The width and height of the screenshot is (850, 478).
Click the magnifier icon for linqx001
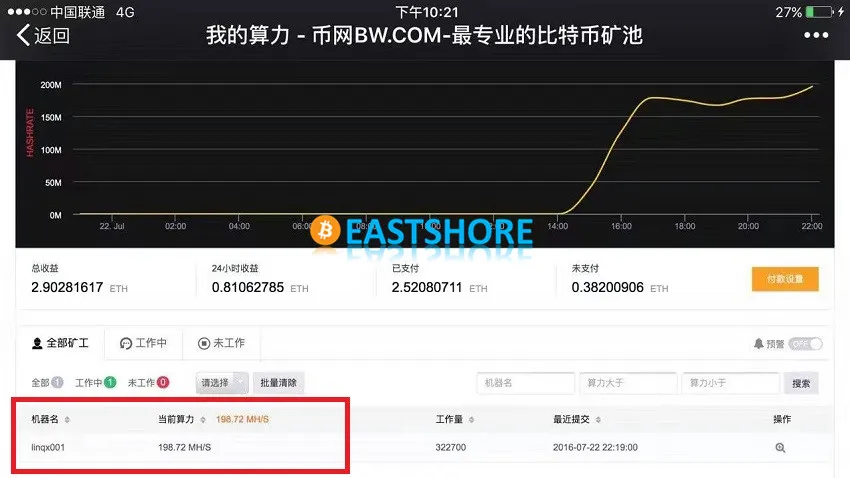click(780, 448)
